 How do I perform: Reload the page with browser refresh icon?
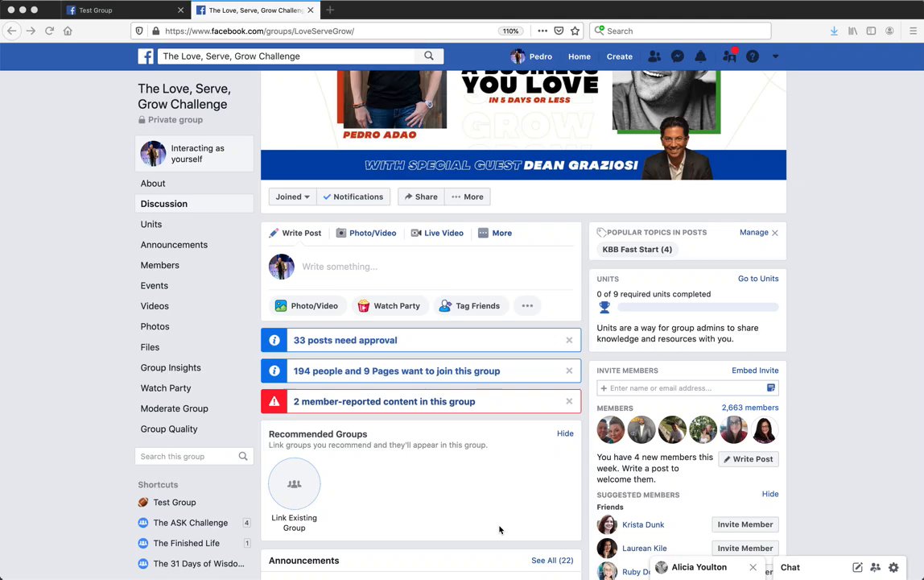point(50,31)
